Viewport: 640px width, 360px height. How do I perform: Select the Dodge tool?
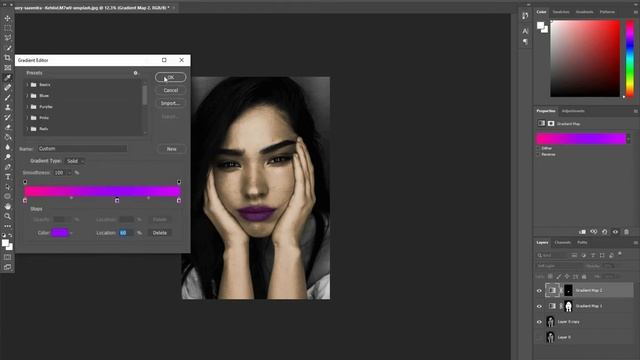click(7, 157)
